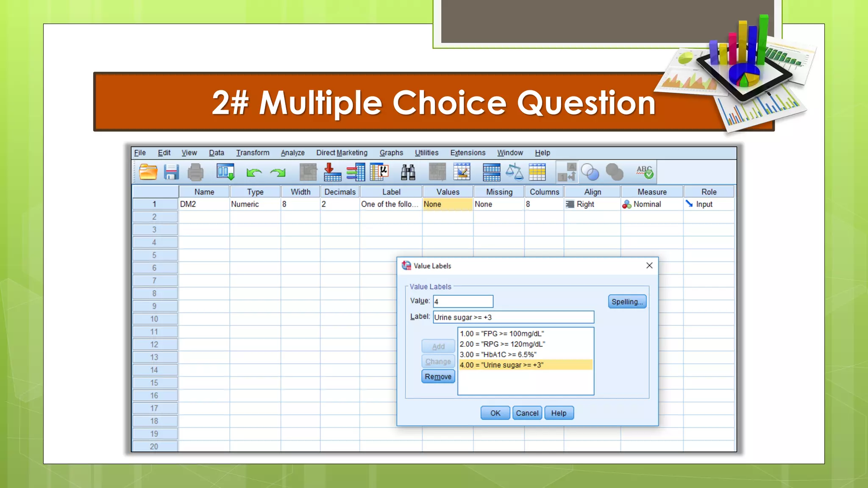Open the Input role cell

[709, 204]
